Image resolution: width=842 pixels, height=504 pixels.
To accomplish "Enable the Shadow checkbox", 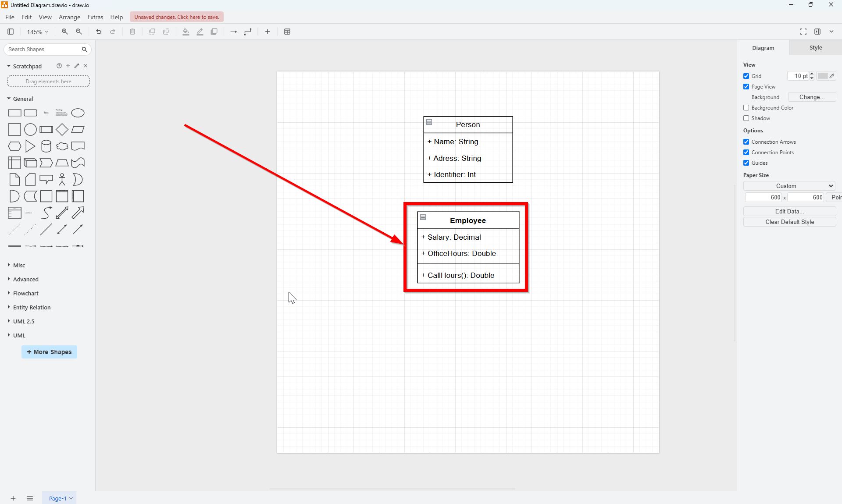I will [x=746, y=118].
